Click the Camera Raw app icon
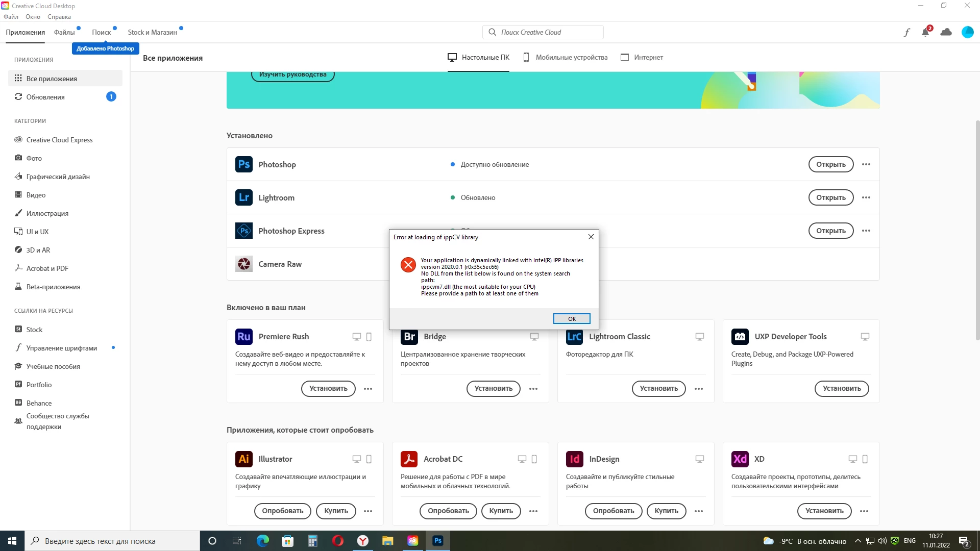The image size is (980, 551). [244, 264]
